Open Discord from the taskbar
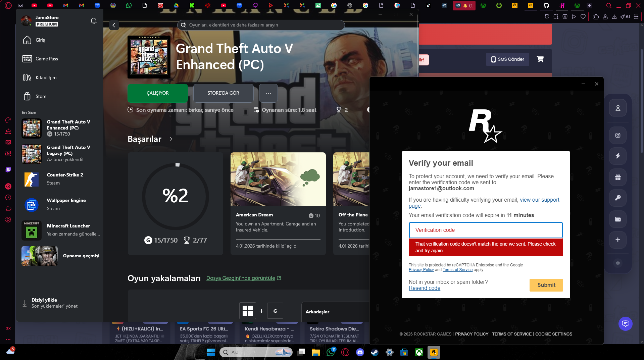The image size is (644, 360). 360,352
